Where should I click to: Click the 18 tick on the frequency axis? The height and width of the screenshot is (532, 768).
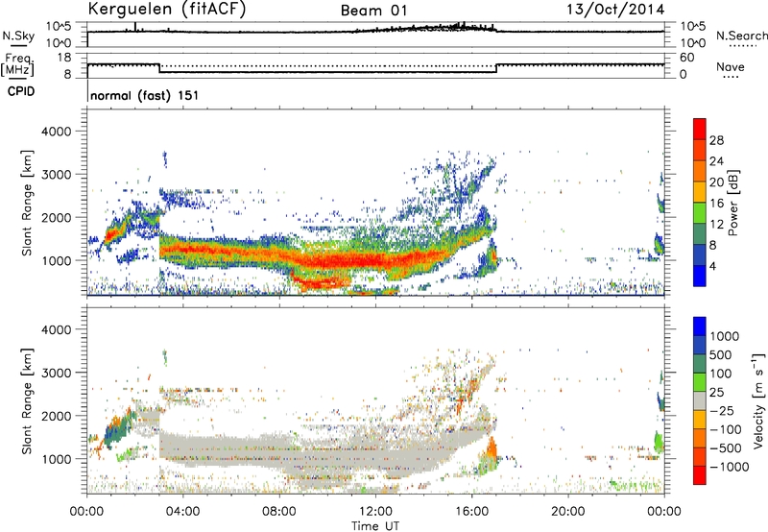(x=63, y=58)
